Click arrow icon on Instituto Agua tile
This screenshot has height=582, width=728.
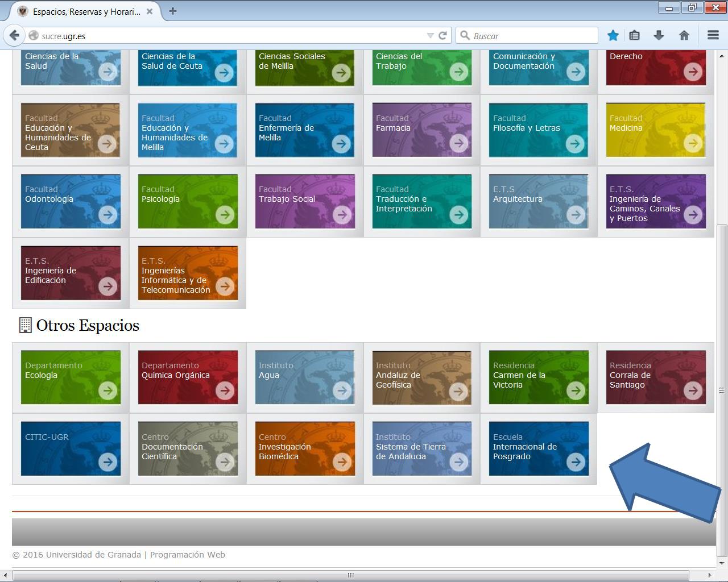pos(342,390)
